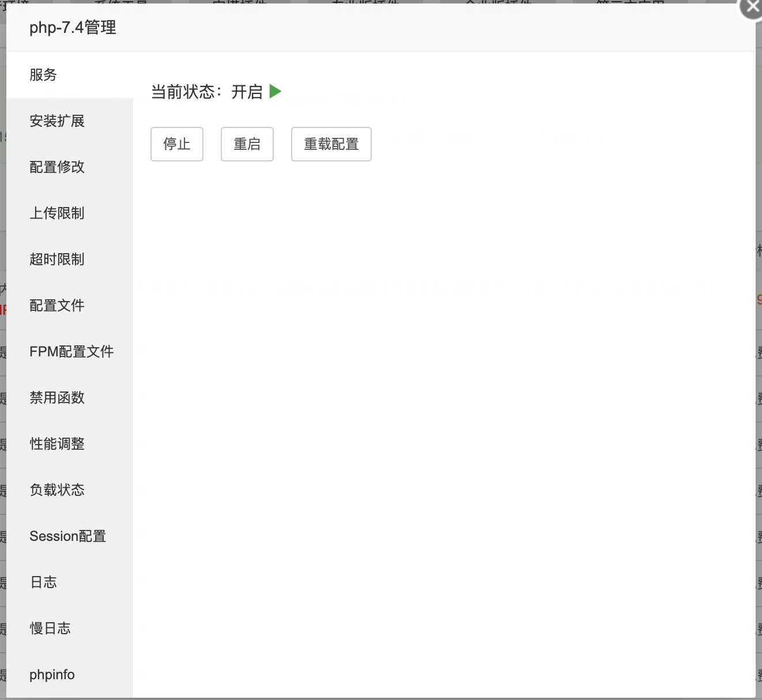Show 日志 tab
The image size is (762, 700).
pyautogui.click(x=70, y=582)
